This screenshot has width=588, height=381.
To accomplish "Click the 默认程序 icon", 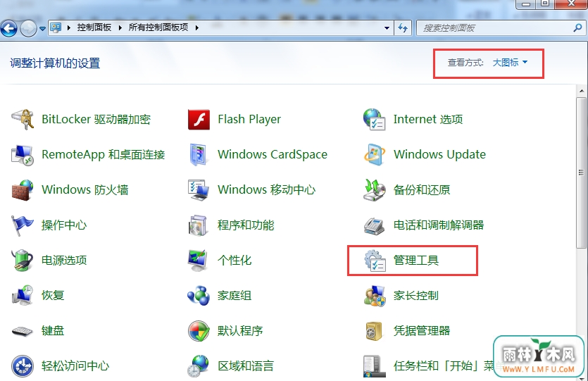I will tap(199, 331).
